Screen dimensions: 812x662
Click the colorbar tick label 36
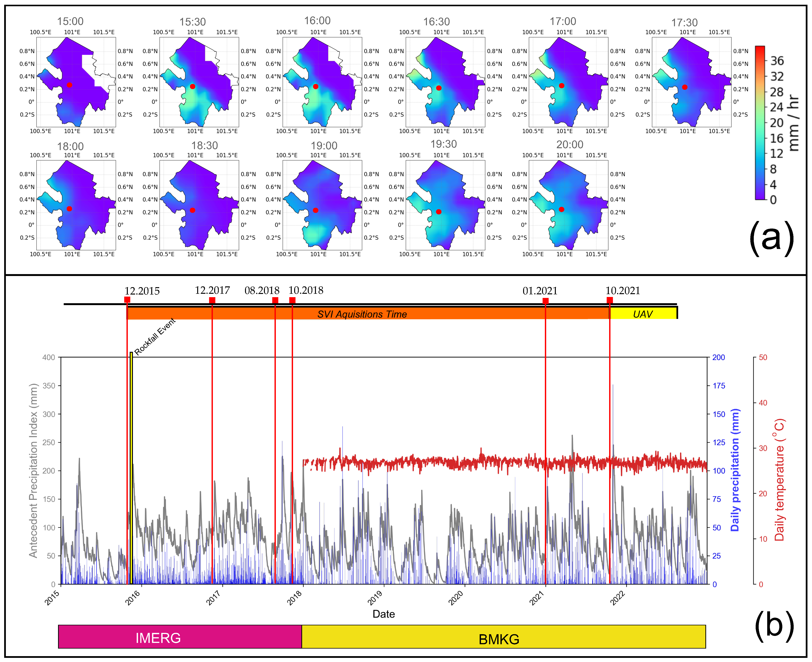[777, 61]
